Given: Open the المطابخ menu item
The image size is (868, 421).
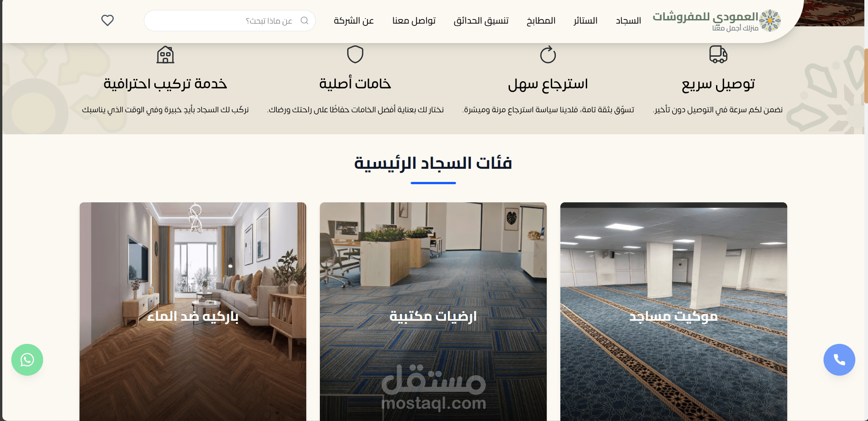Looking at the screenshot, I should [x=541, y=20].
